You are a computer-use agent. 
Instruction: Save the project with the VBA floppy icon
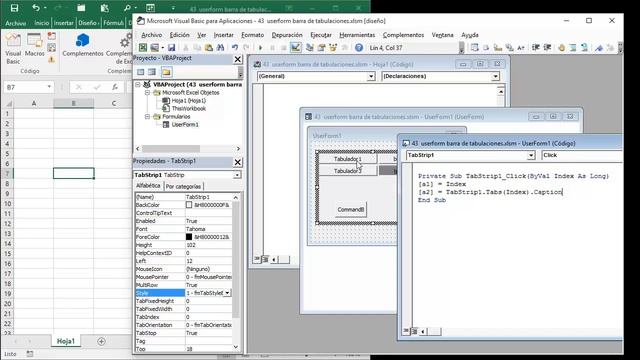171,48
